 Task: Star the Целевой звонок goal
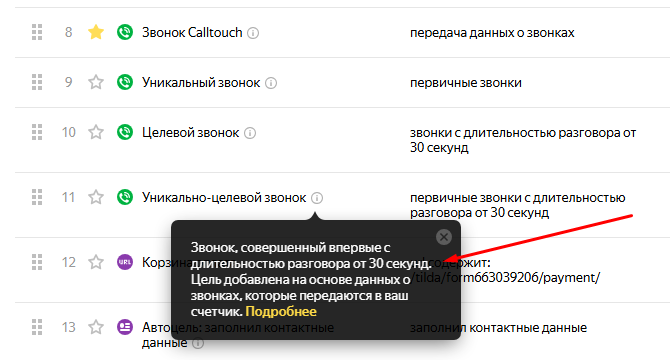click(x=96, y=132)
